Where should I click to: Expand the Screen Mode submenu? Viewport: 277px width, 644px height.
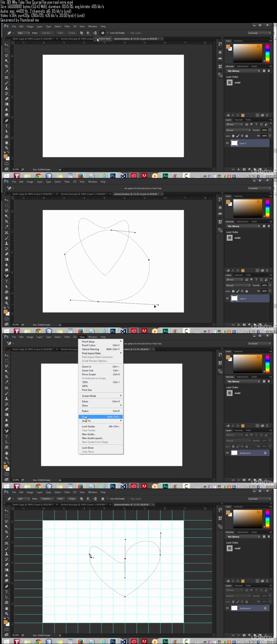pos(101,396)
